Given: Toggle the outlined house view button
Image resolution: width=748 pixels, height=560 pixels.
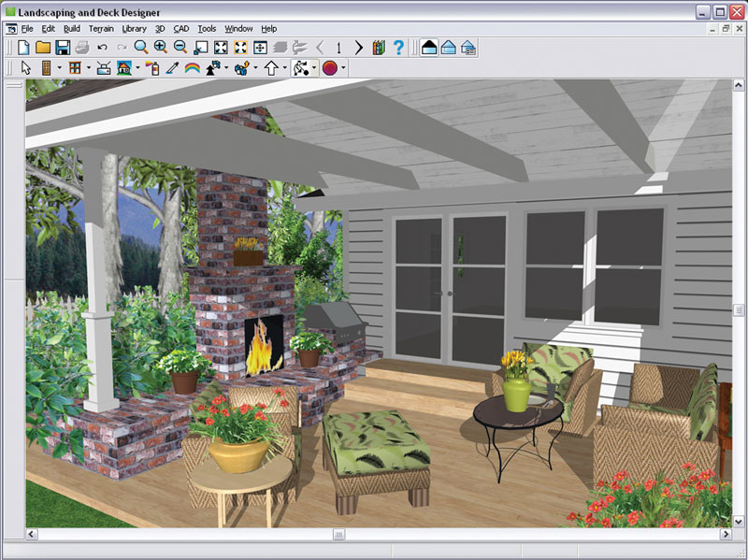Looking at the screenshot, I should [449, 47].
